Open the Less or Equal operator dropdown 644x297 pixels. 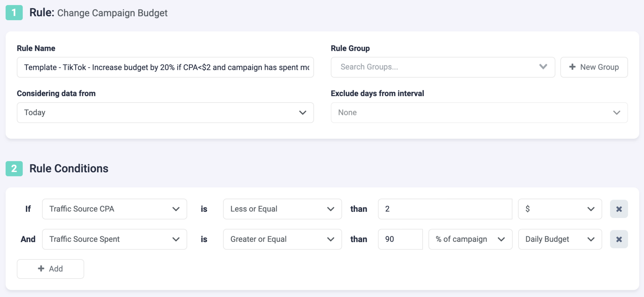point(282,209)
